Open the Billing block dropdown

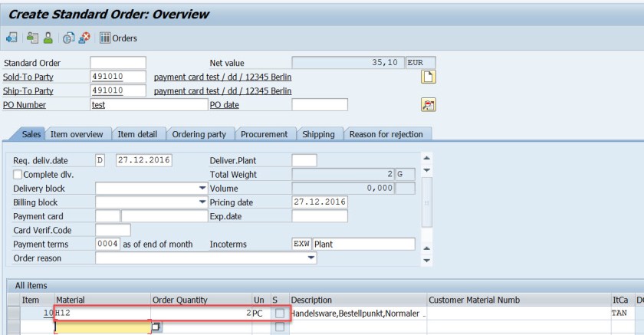point(202,202)
